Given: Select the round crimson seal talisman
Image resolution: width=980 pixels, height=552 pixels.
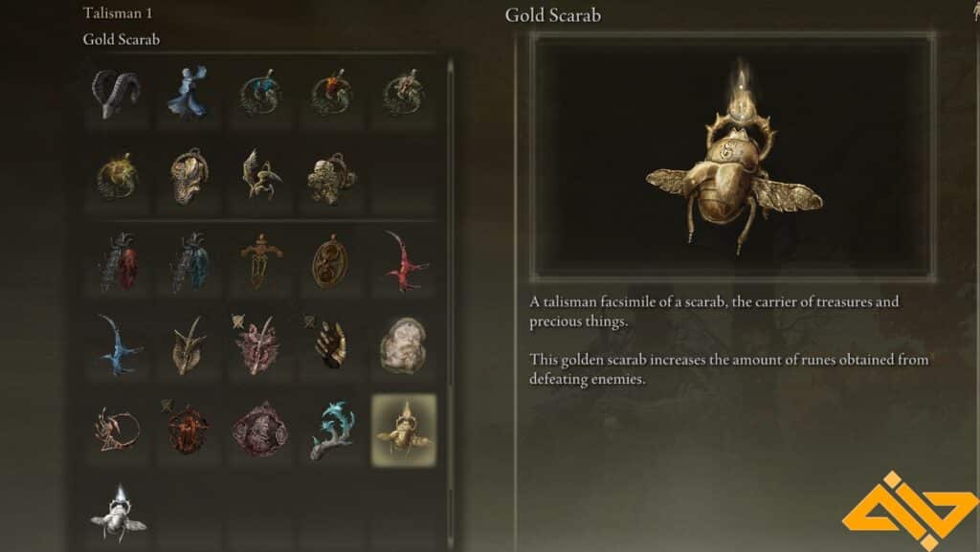Looking at the screenshot, I should (x=260, y=430).
